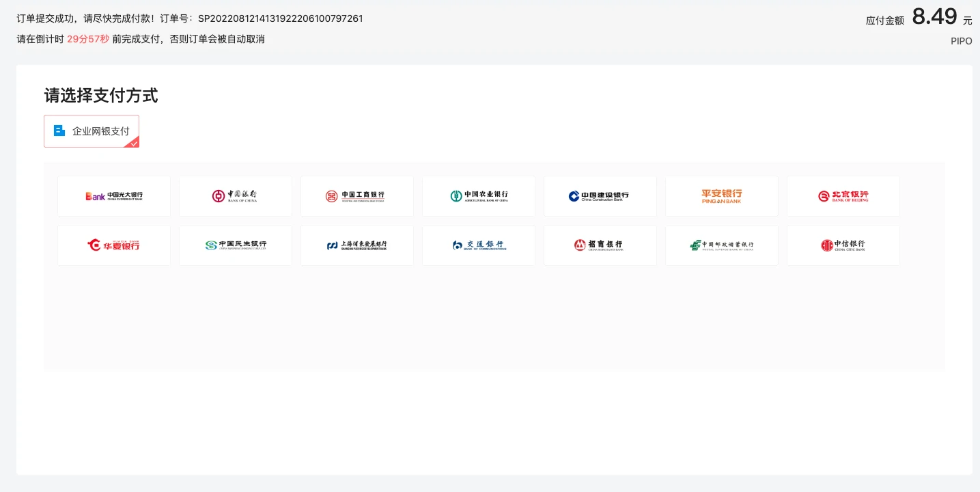
Task: Select China Construction Bank logo
Action: coord(600,196)
